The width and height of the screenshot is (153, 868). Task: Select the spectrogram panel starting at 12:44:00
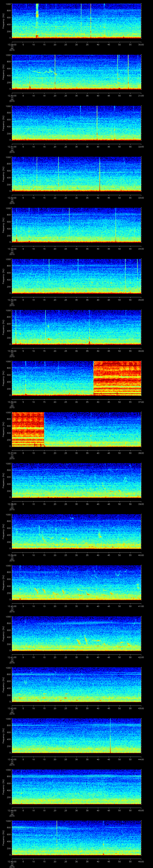coord(76,786)
